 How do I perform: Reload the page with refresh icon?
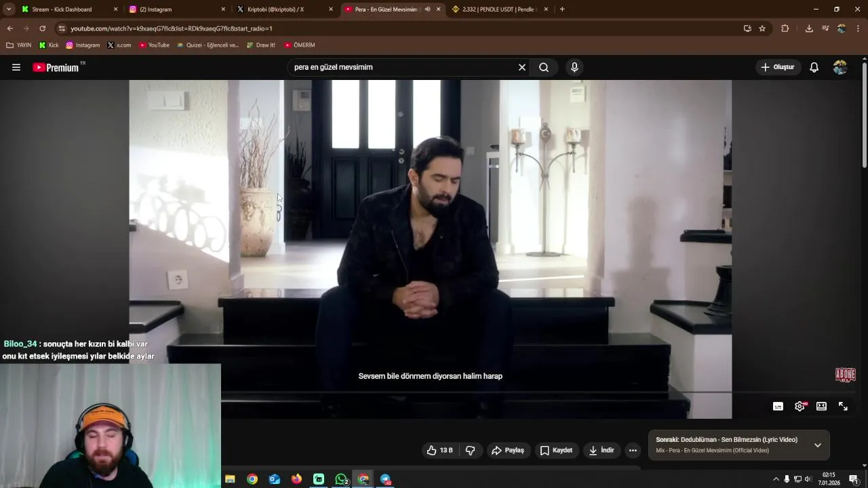pyautogui.click(x=42, y=28)
